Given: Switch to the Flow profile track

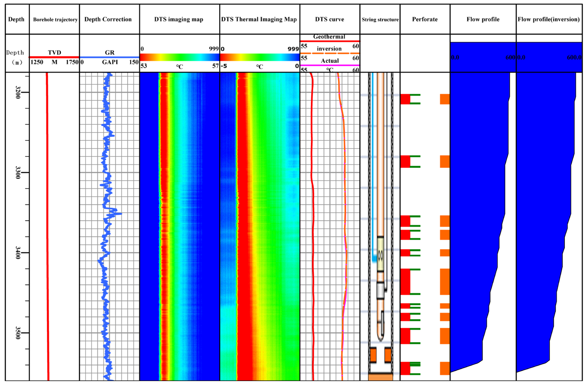Looking at the screenshot, I should click(483, 19).
